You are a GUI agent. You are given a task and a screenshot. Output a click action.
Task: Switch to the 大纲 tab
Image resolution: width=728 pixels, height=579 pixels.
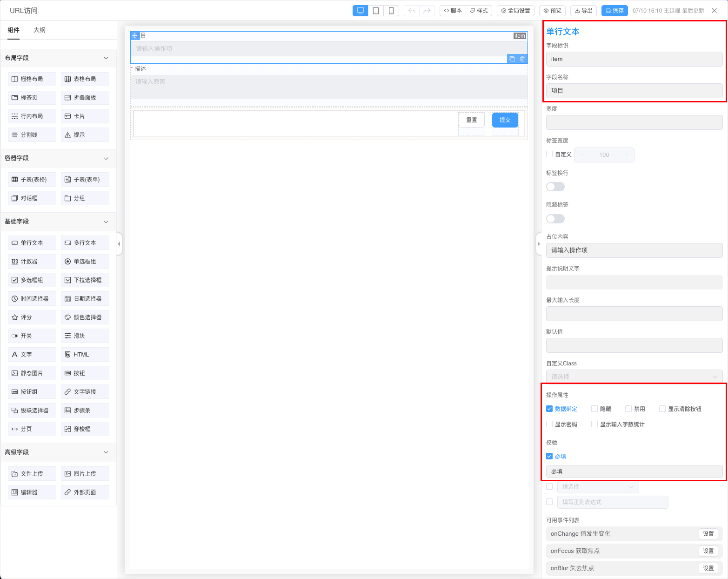click(40, 30)
